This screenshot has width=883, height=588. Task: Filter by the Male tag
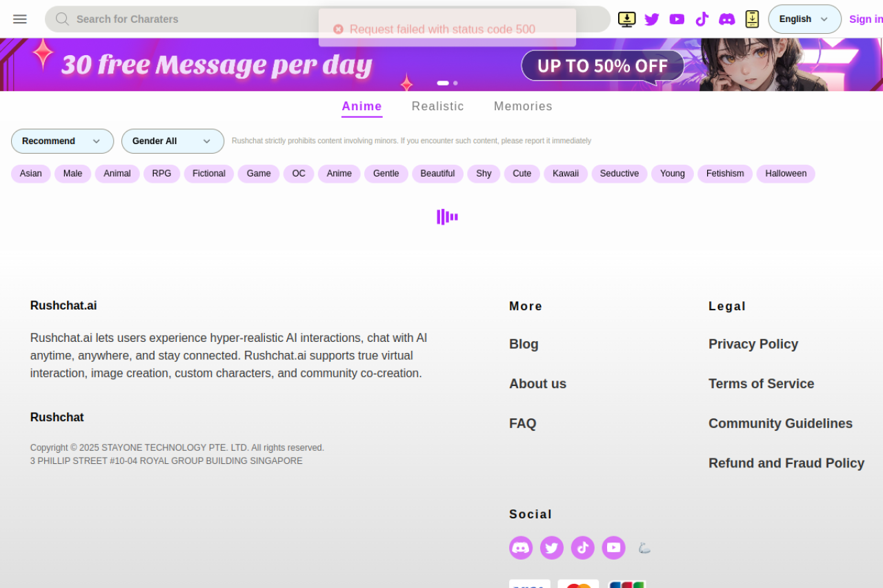pos(73,174)
